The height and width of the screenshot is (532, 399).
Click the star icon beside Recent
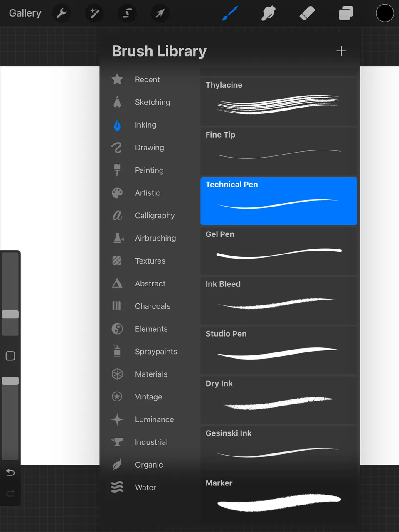117,79
